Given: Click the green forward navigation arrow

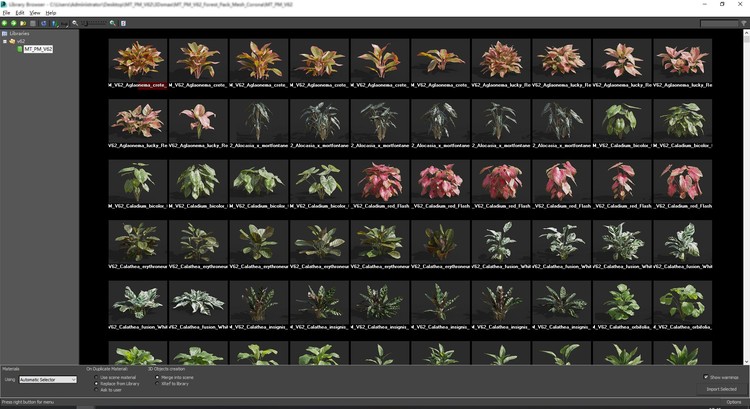Looking at the screenshot, I should [15, 23].
